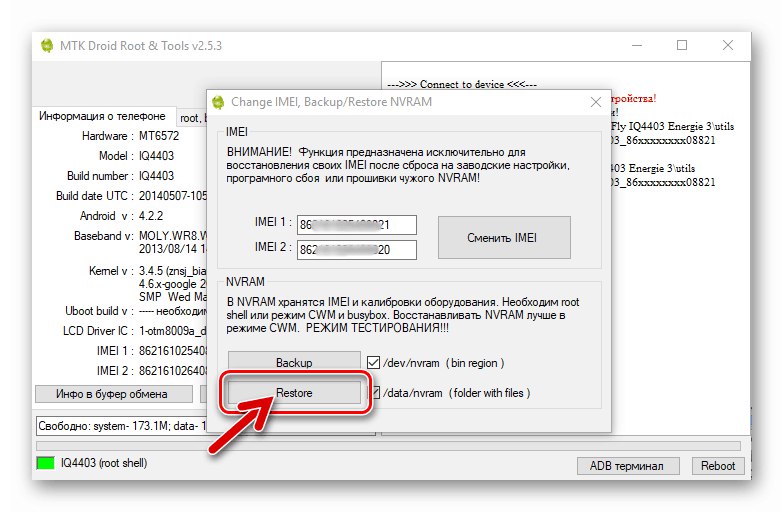Click the Android version value 4.2.2
The height and width of the screenshot is (512, 784).
coord(150,216)
